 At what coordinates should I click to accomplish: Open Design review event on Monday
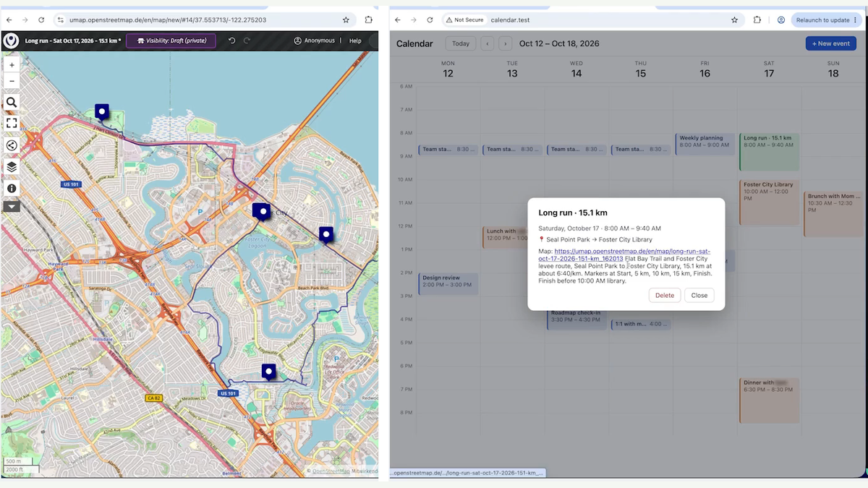tap(448, 283)
